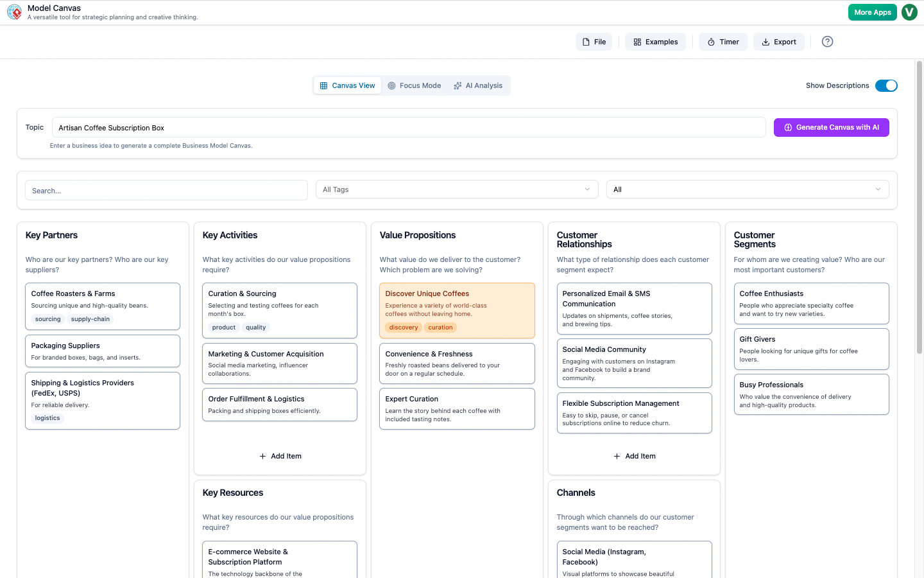
Task: Select the Canvas View grid icon
Action: tap(323, 85)
